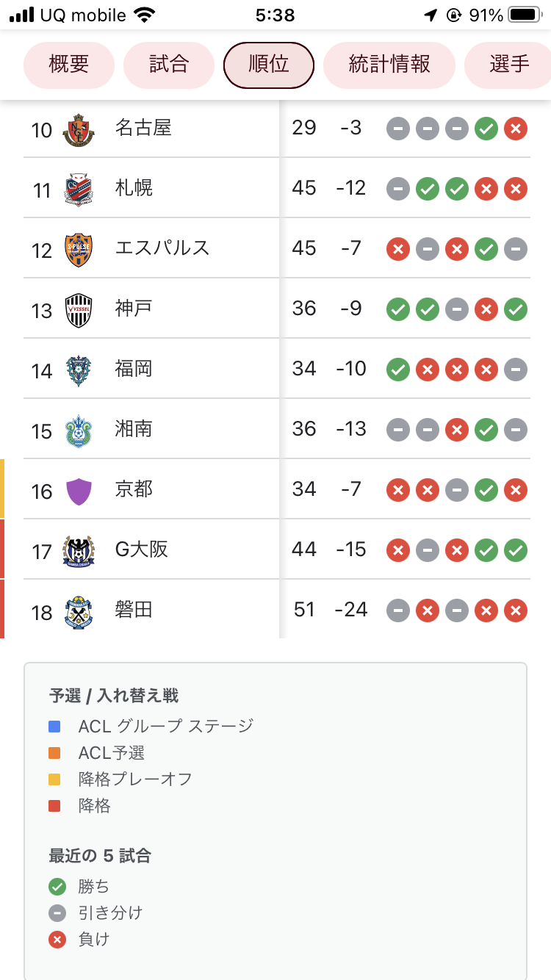
Task: Tap 磐田's latest match loss icon
Action: [516, 610]
